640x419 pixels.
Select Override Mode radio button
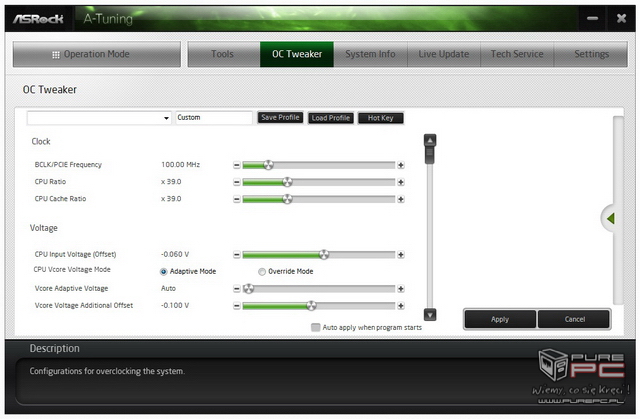pos(262,272)
